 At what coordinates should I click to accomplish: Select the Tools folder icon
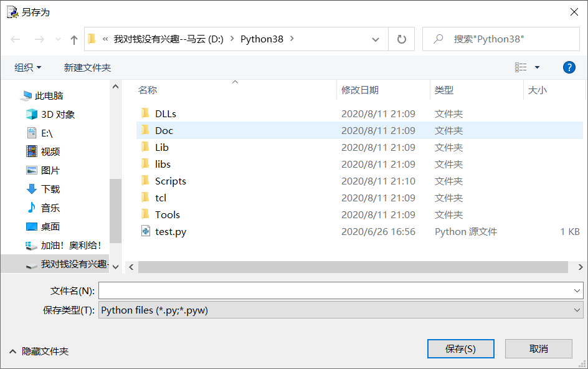point(146,214)
